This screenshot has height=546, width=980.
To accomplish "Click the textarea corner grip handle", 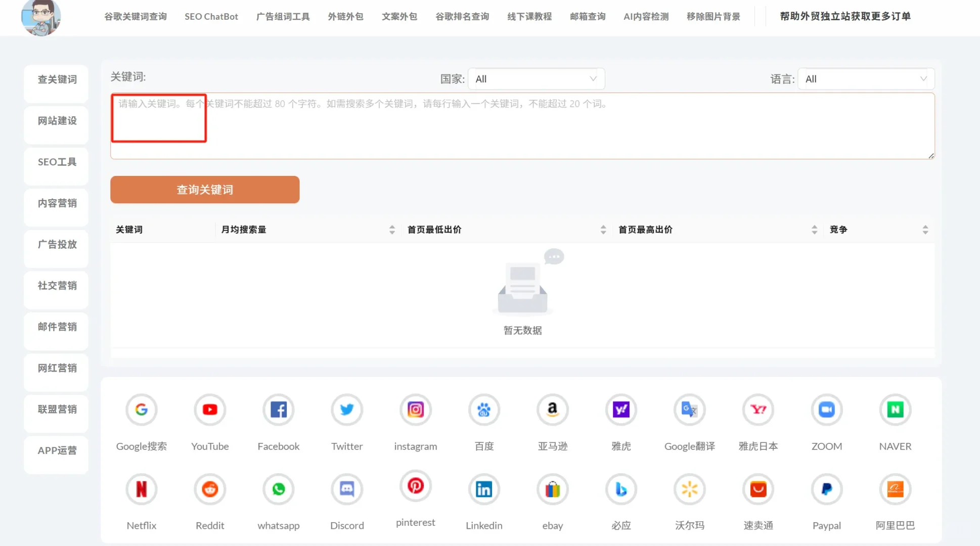I will [931, 156].
